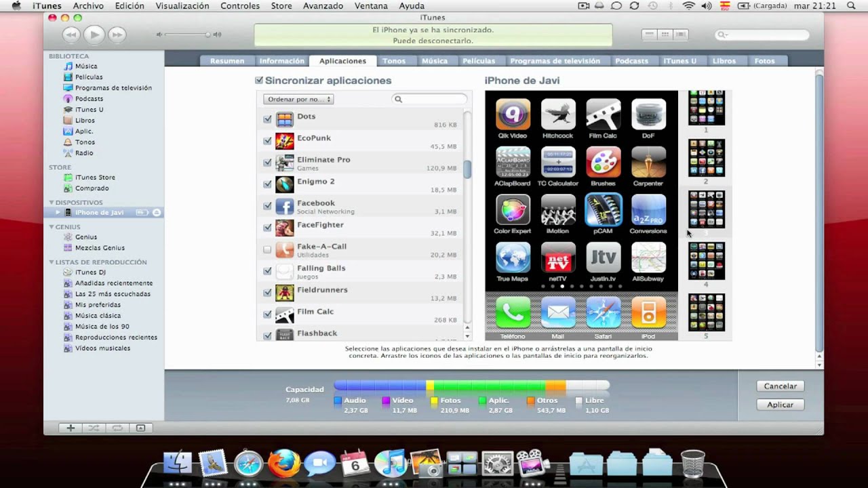This screenshot has height=488, width=868.
Task: Select the netTV app icon
Action: pyautogui.click(x=557, y=258)
